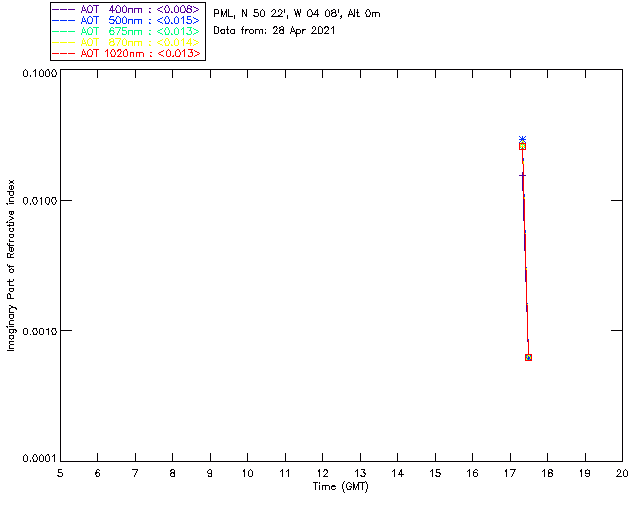Click the purple plus marker on the line

[x=522, y=176]
